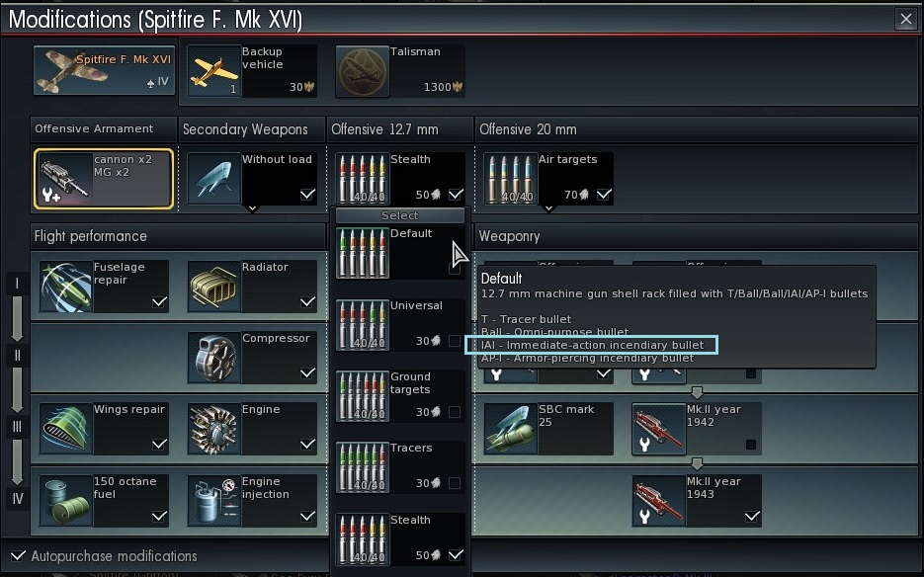Choose the Compressor modification icon
Screen dimensions: 924x577
[x=213, y=358]
